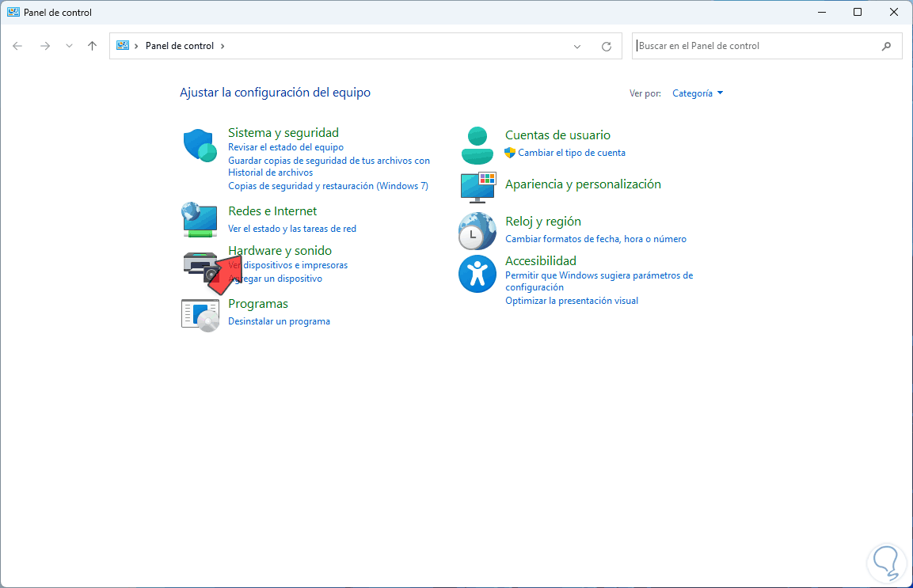Click the Ajustar la configuración del equipo heading
The image size is (913, 588).
tap(275, 93)
